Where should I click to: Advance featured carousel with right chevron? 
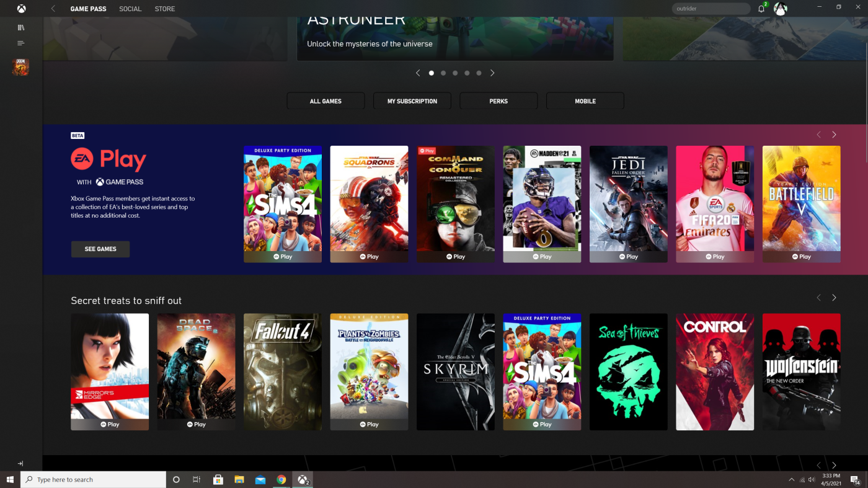[x=492, y=73]
